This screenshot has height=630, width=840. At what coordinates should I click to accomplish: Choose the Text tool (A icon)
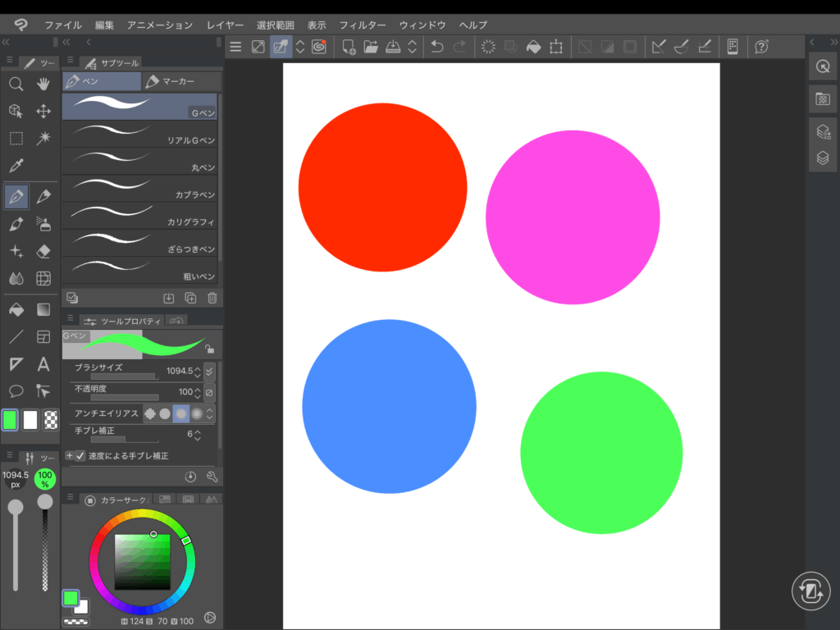point(43,364)
